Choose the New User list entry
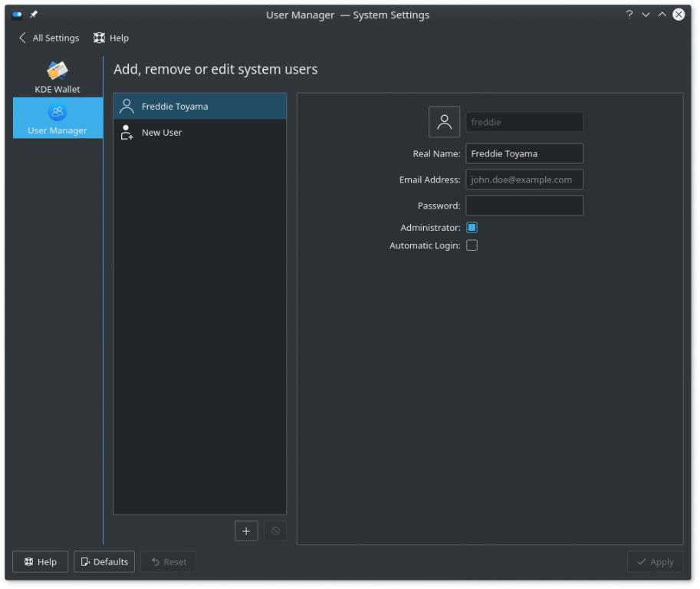 (x=199, y=132)
